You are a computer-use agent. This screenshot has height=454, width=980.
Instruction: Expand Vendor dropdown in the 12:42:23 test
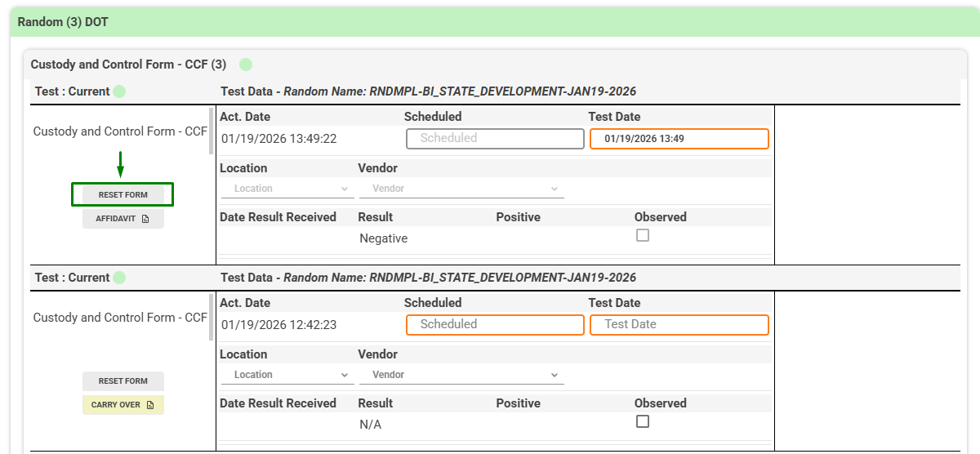(461, 375)
